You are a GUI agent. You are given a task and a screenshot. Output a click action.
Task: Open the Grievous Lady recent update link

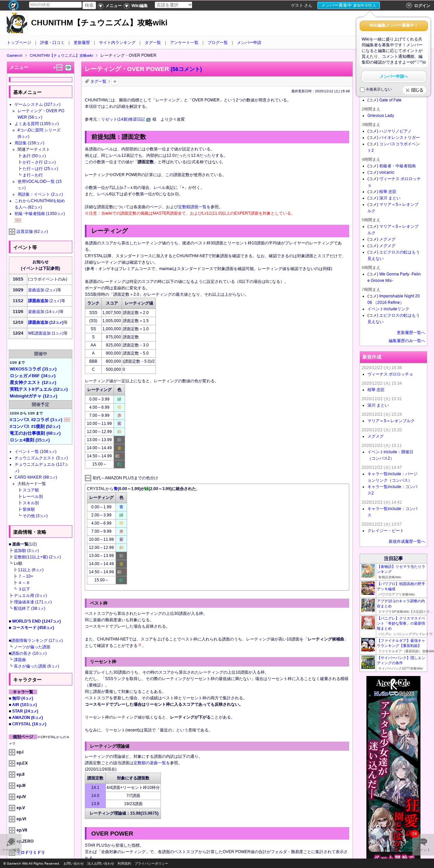[381, 116]
